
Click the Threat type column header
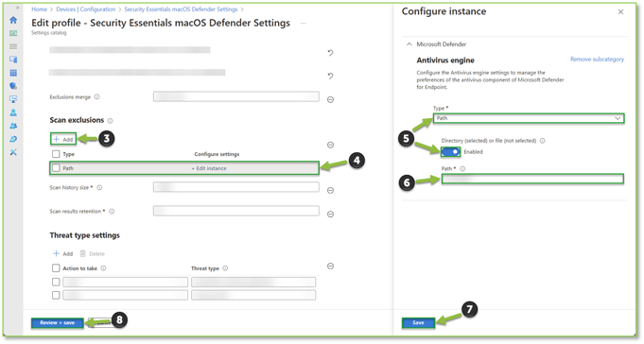205,268
